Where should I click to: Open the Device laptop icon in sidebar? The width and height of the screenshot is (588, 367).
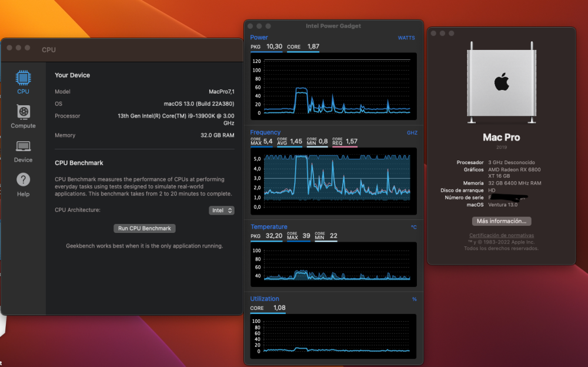24,146
